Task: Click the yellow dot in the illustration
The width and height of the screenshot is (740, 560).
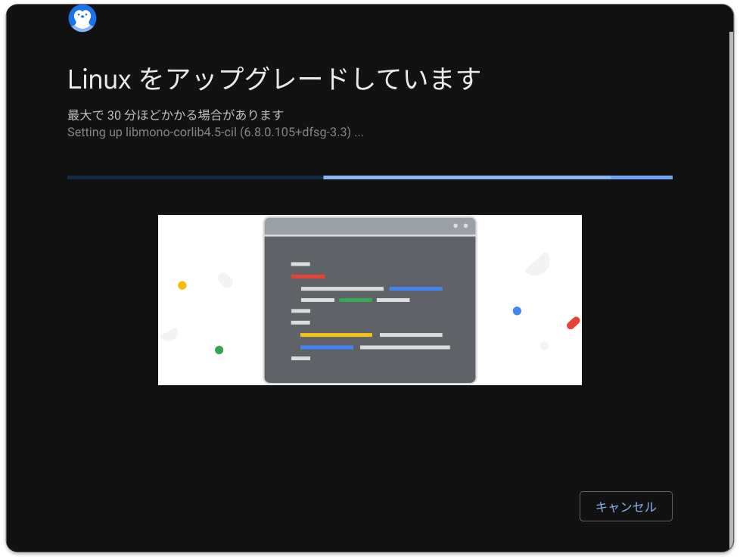Action: click(182, 285)
